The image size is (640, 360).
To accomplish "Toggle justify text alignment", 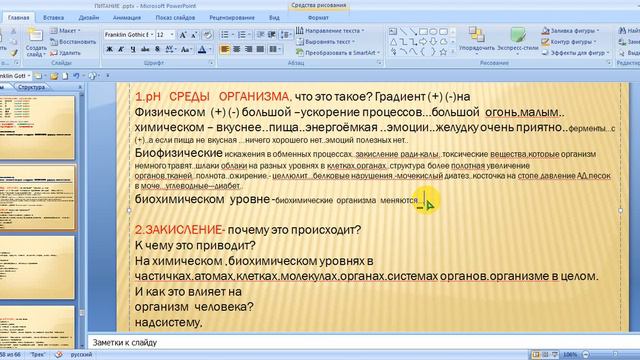I will click(260, 49).
